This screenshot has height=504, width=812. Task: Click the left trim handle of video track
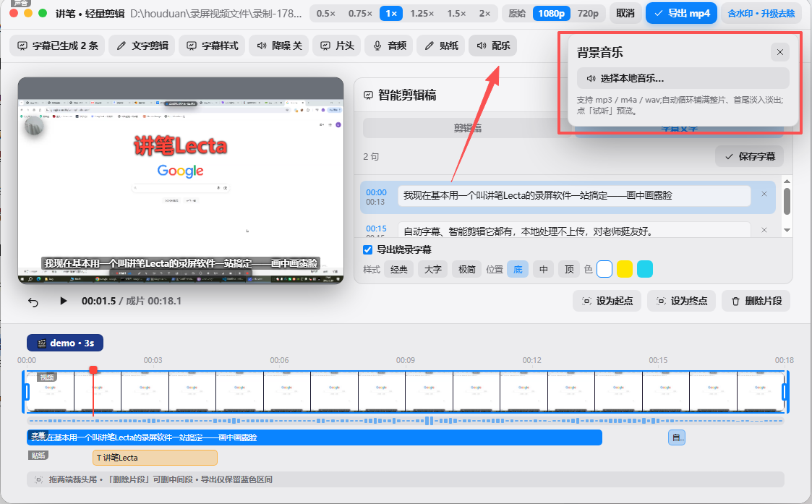click(25, 392)
